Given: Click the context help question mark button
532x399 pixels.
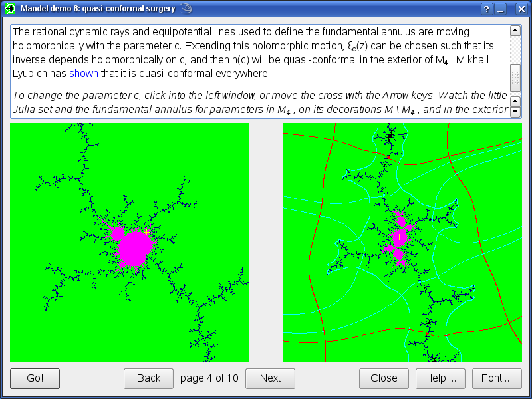Looking at the screenshot, I should point(487,9).
